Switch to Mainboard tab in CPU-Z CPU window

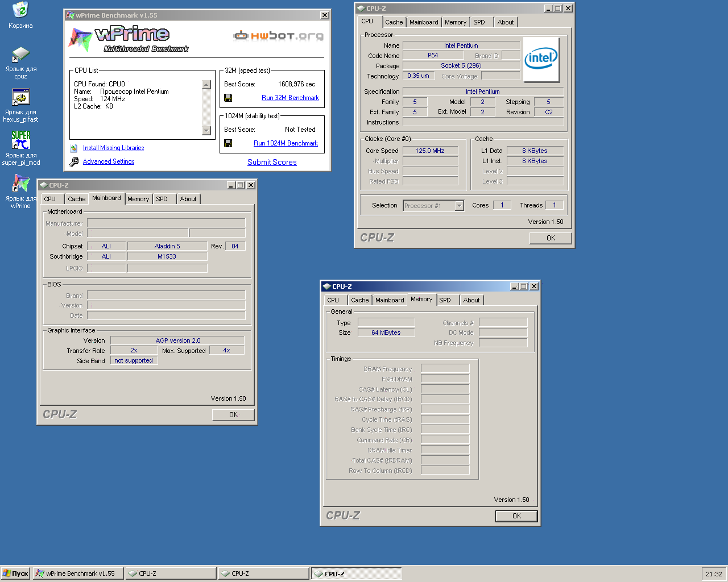pos(424,22)
